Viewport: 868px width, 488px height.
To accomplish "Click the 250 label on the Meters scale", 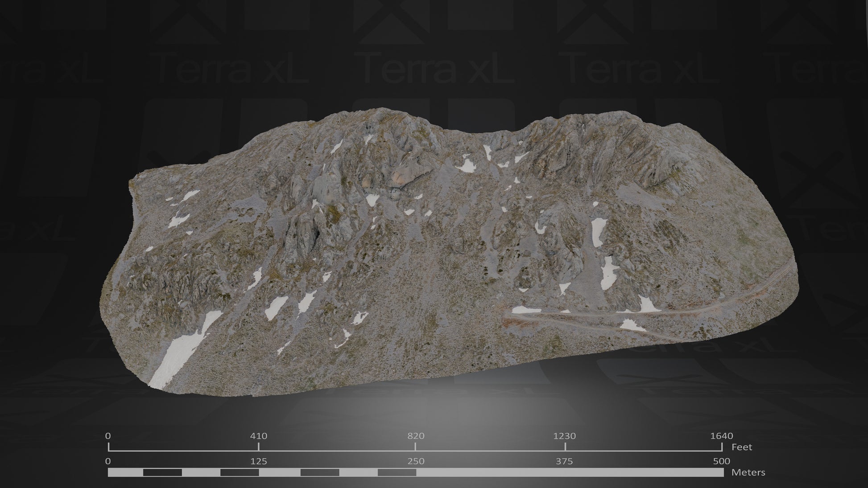I will click(415, 460).
